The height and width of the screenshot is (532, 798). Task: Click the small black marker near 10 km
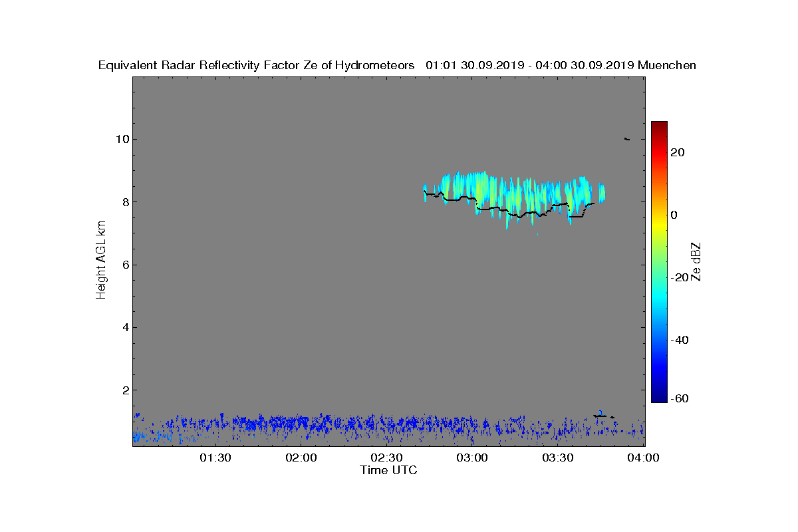pos(627,139)
